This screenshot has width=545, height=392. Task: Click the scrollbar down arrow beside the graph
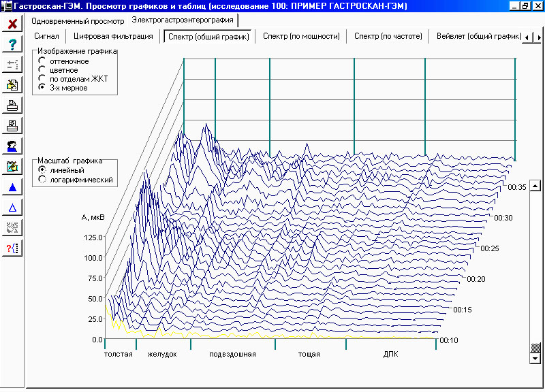pos(535,358)
